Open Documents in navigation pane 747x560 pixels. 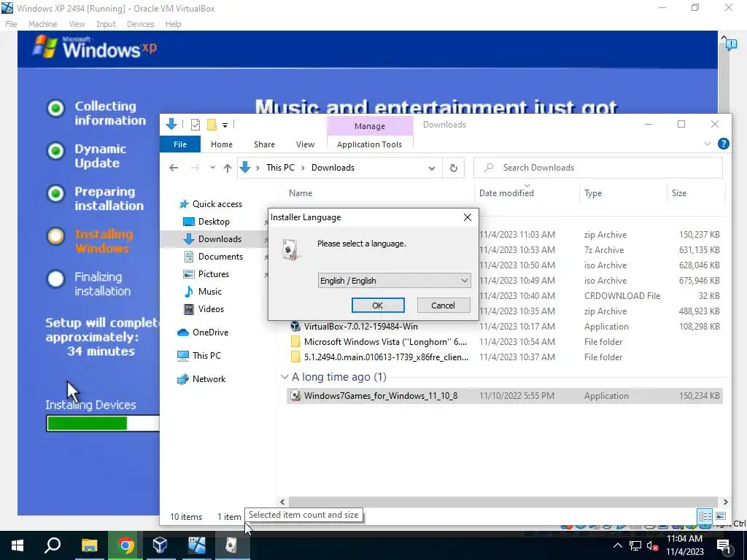pos(220,257)
